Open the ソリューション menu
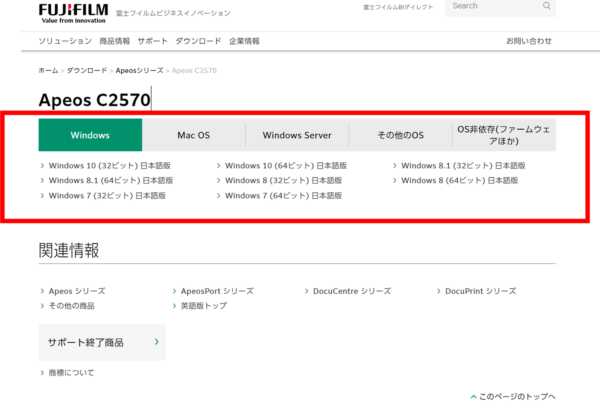600x411 pixels. (x=66, y=41)
